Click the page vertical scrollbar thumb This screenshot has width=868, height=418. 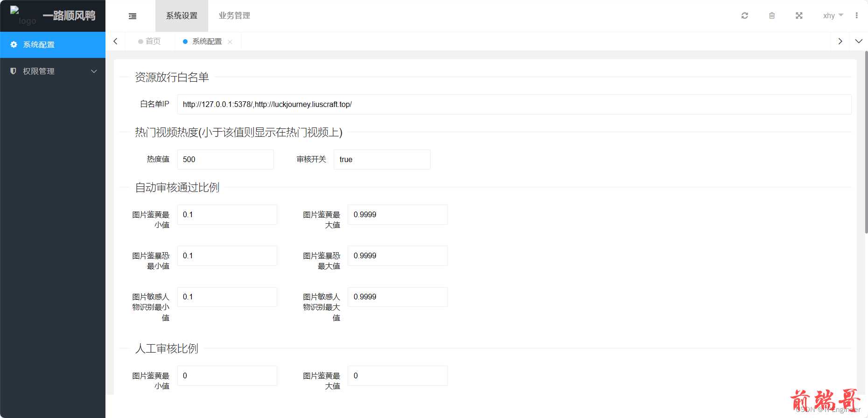pos(866,142)
